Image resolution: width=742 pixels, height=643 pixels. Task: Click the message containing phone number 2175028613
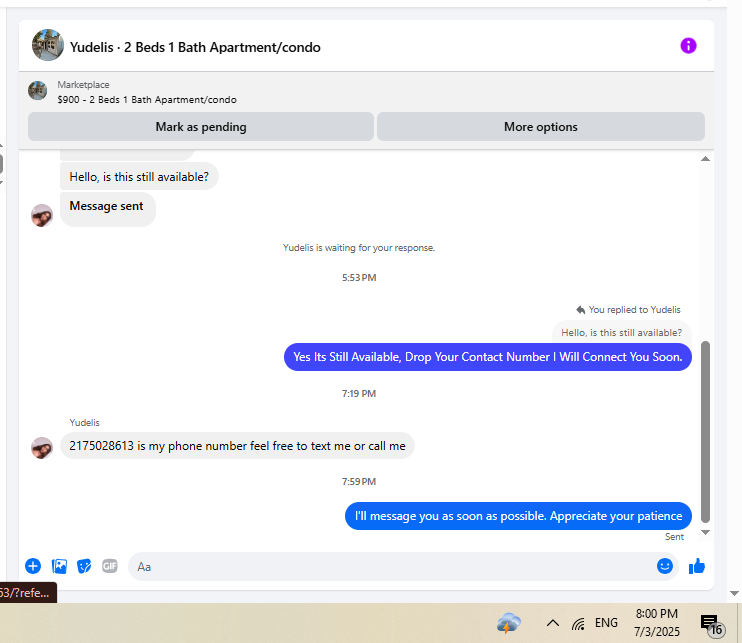coord(237,446)
